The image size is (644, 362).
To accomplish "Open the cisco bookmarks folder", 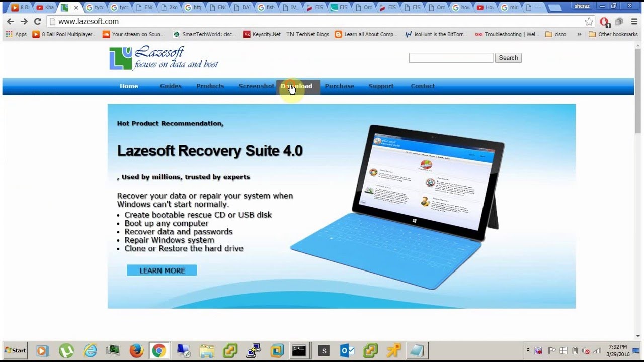I will point(555,34).
